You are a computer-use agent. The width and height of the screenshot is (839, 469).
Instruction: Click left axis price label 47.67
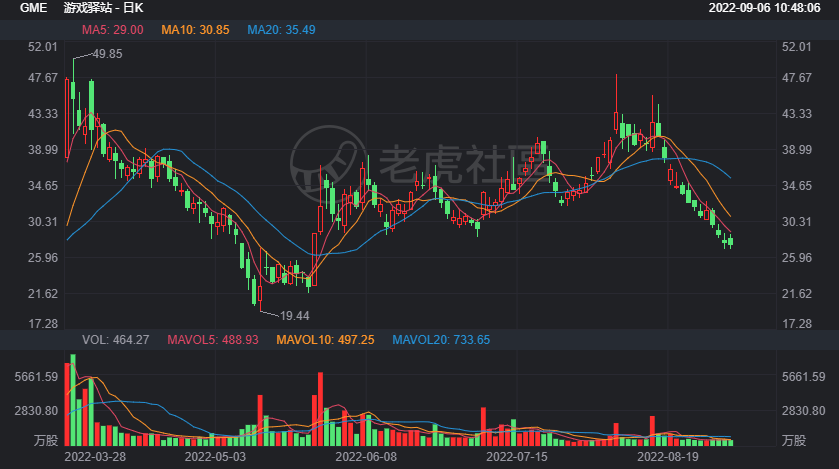pos(43,78)
